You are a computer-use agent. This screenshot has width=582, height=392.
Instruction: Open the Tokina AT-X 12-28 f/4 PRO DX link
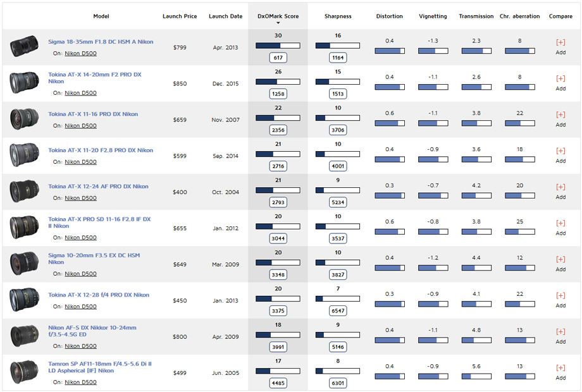pos(99,295)
